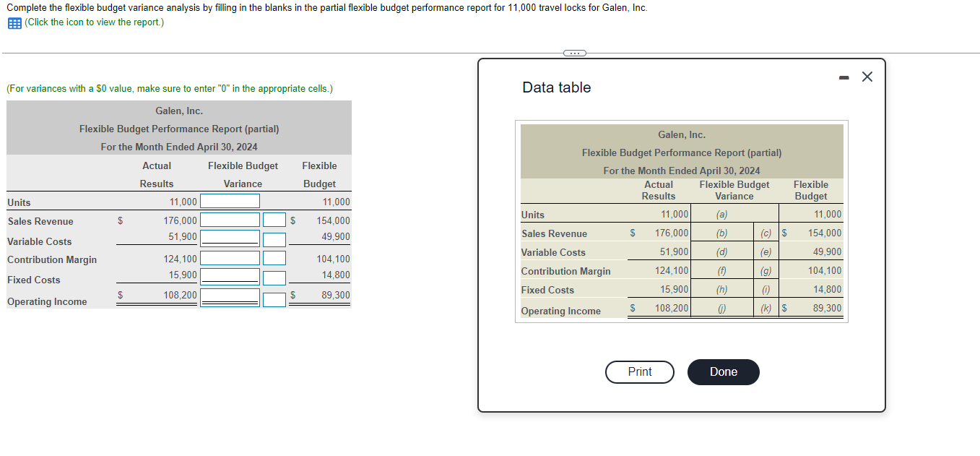Click 176,000 value in Data table
This screenshot has width=980, height=456.
[x=672, y=233]
